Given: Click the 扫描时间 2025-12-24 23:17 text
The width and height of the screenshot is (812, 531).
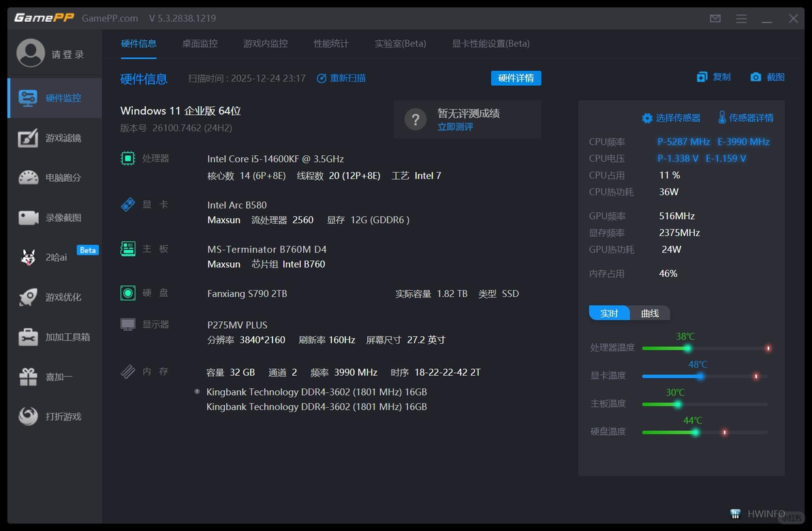Looking at the screenshot, I should [247, 78].
